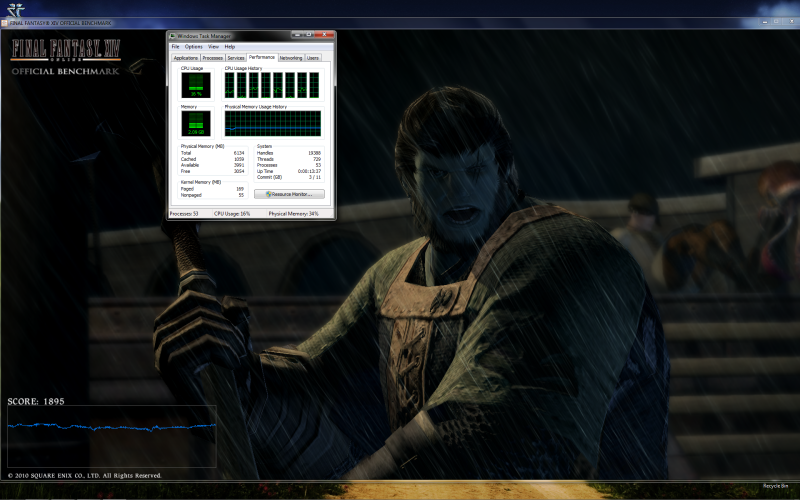Click the Paged kernel memory value 189
The height and width of the screenshot is (500, 800).
[240, 189]
